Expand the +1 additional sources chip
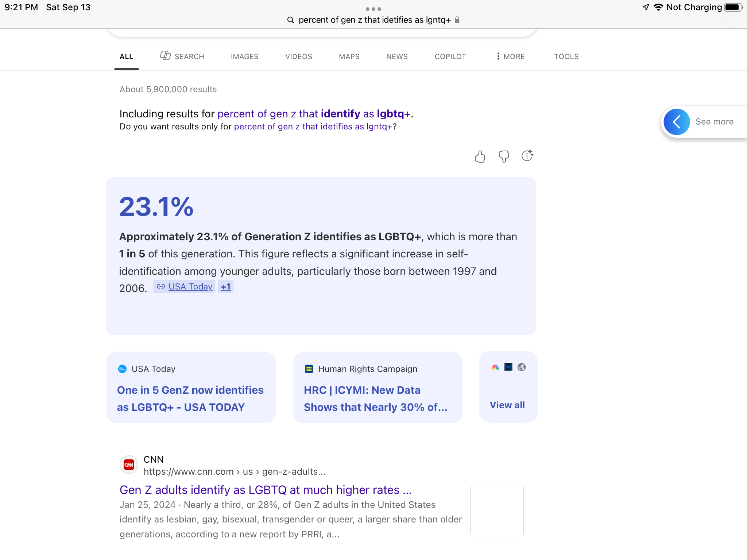Screen dimensions: 747x560 (x=225, y=287)
